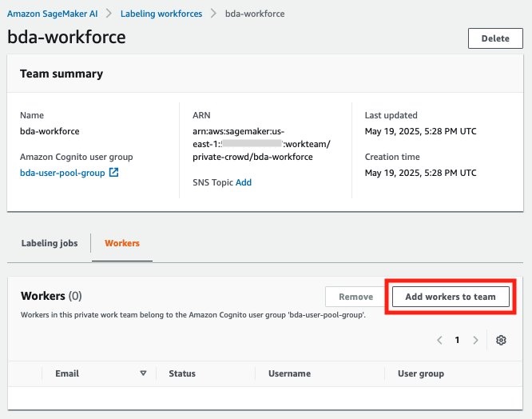This screenshot has width=532, height=419.
Task: Go to the previous page of workers
Action: pos(439,340)
